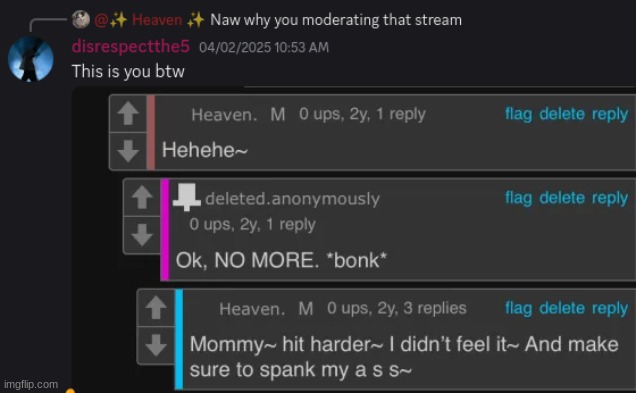The height and width of the screenshot is (393, 636).
Task: Reply to the last Heaven comment
Action: tap(610, 308)
